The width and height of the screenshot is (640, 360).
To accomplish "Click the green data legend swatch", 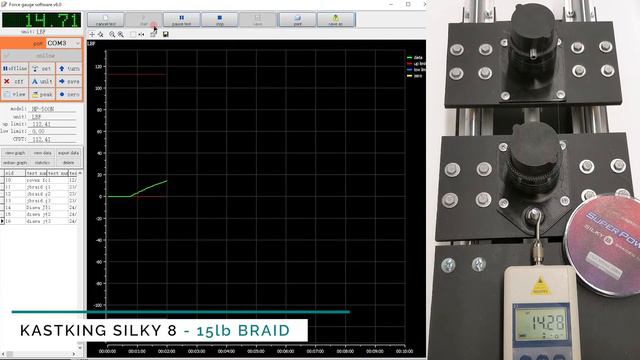I will (409, 58).
